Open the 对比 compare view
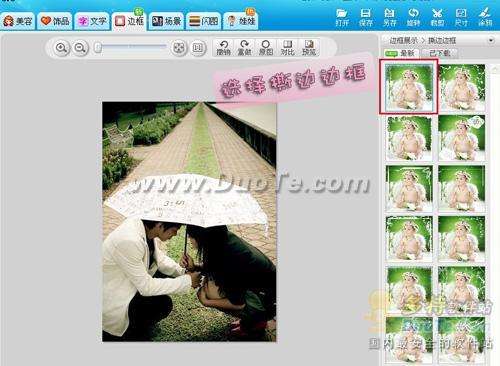Viewport: 500px width, 366px height. [x=287, y=48]
